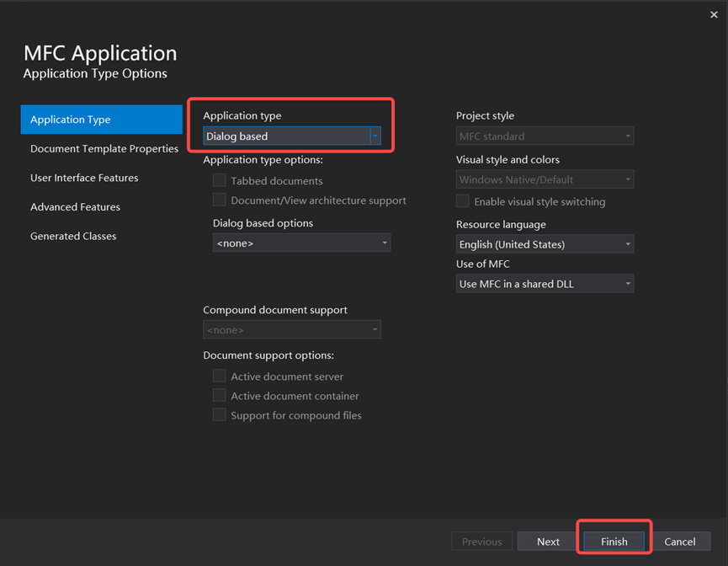The image size is (728, 566).
Task: Click the Application type options label
Action: [x=263, y=160]
